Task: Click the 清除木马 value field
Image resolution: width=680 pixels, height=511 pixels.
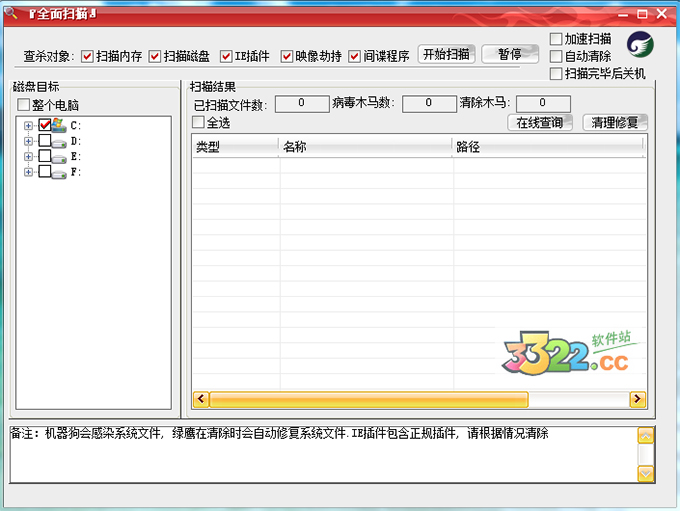Action: pos(543,104)
